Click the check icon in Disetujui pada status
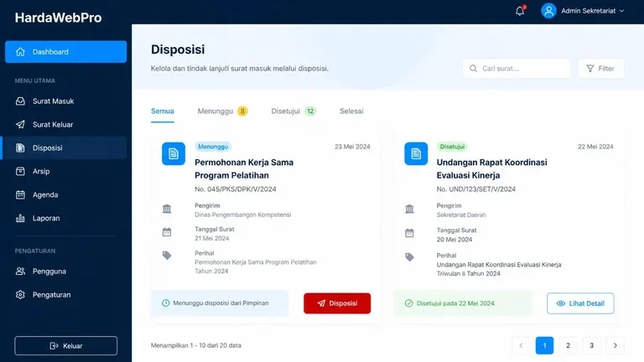The width and height of the screenshot is (644, 362). tap(408, 303)
